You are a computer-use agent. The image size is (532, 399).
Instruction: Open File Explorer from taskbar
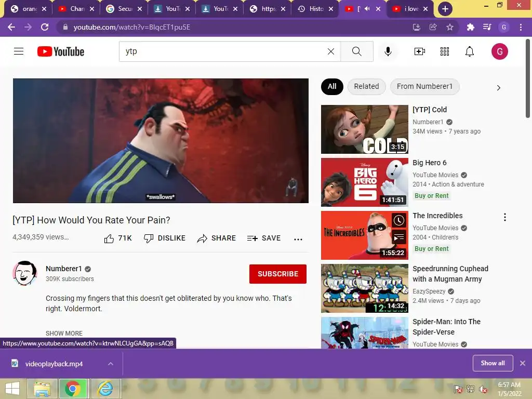pos(42,389)
